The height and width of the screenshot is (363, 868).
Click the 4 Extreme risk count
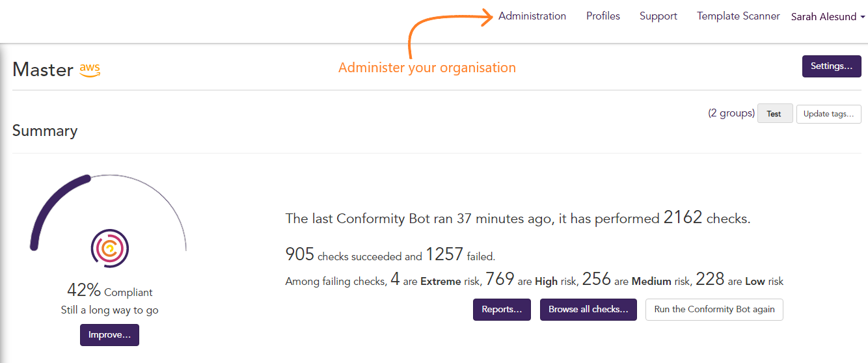tap(395, 280)
